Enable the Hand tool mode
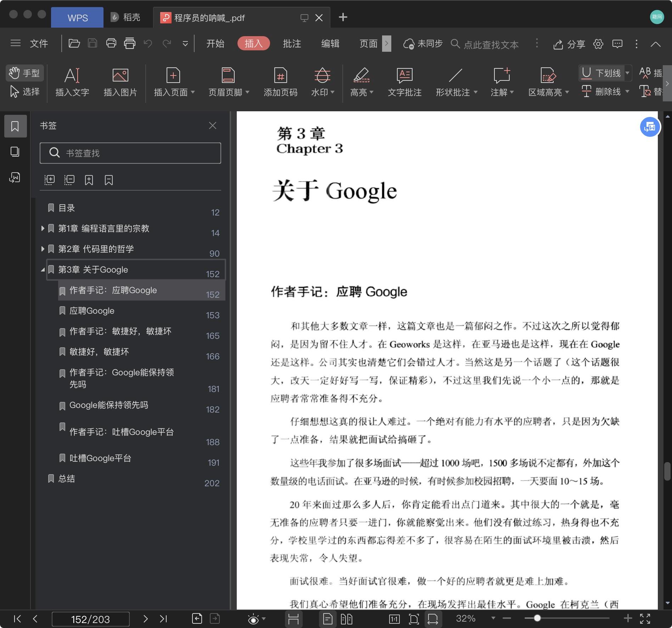This screenshot has height=628, width=672. (x=24, y=73)
